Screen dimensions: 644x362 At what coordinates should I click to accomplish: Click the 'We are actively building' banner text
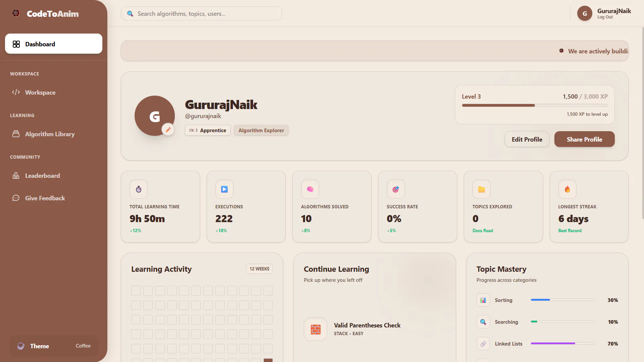click(598, 51)
